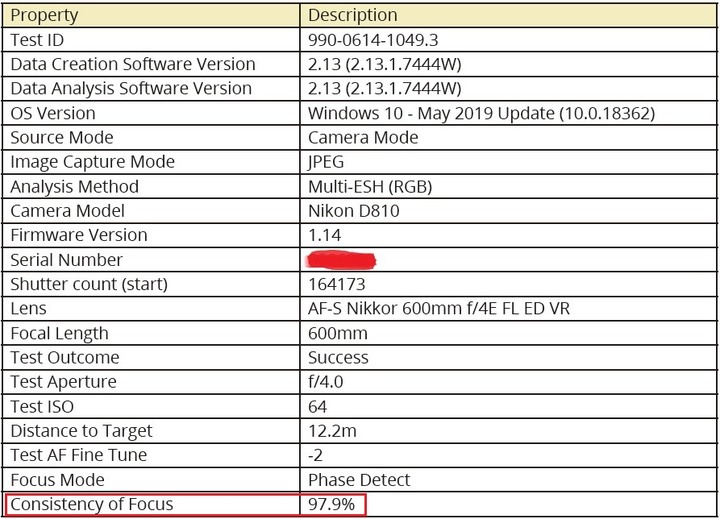
Task: Click the Distance to Target 12.2m value
Action: click(x=332, y=431)
